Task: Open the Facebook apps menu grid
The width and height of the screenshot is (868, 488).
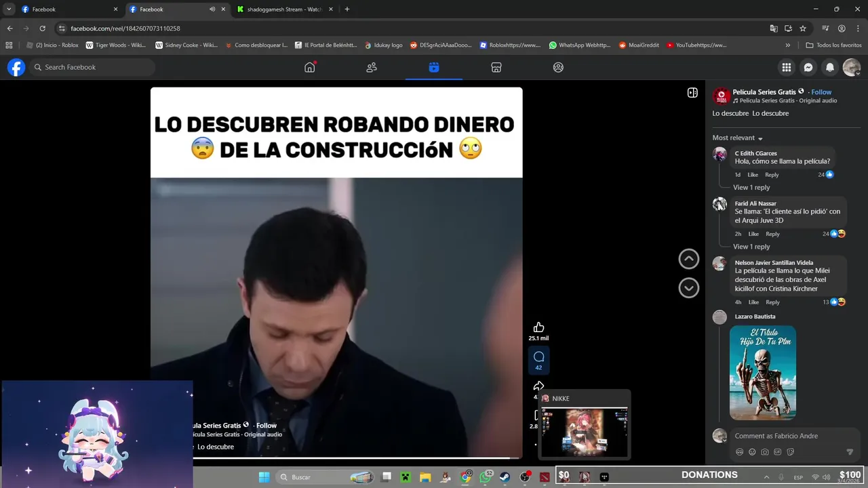Action: point(787,67)
